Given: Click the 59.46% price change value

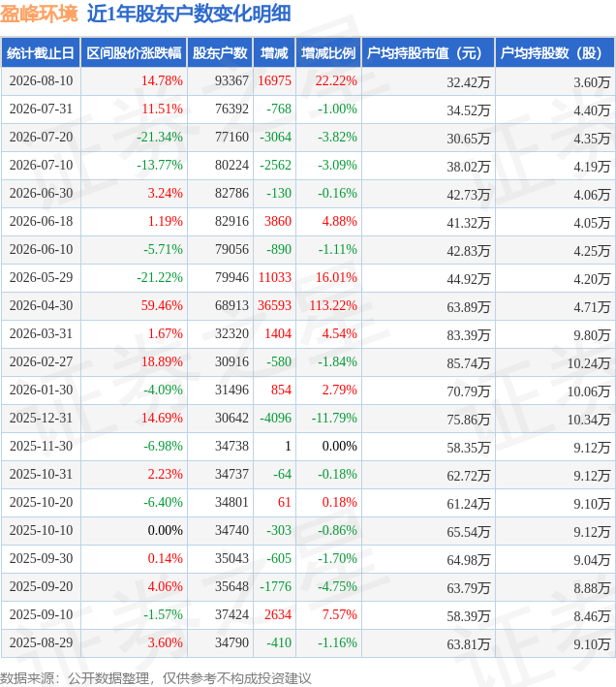Looking at the screenshot, I should tap(162, 305).
